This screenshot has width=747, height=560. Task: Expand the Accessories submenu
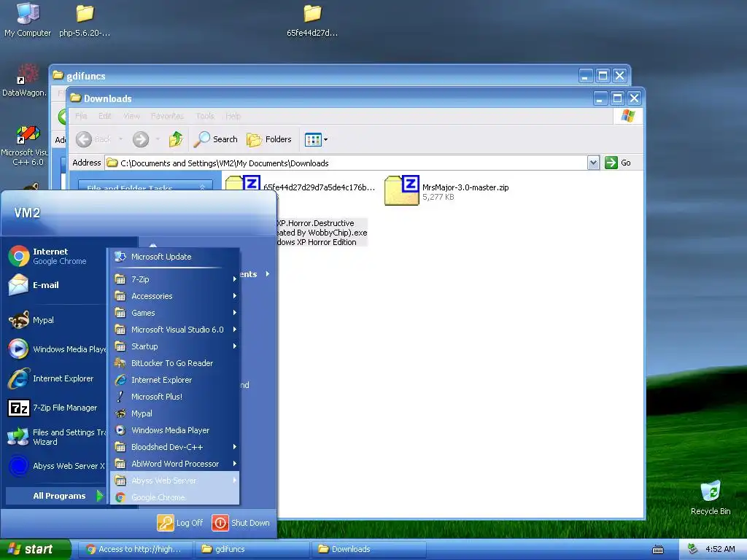click(175, 296)
